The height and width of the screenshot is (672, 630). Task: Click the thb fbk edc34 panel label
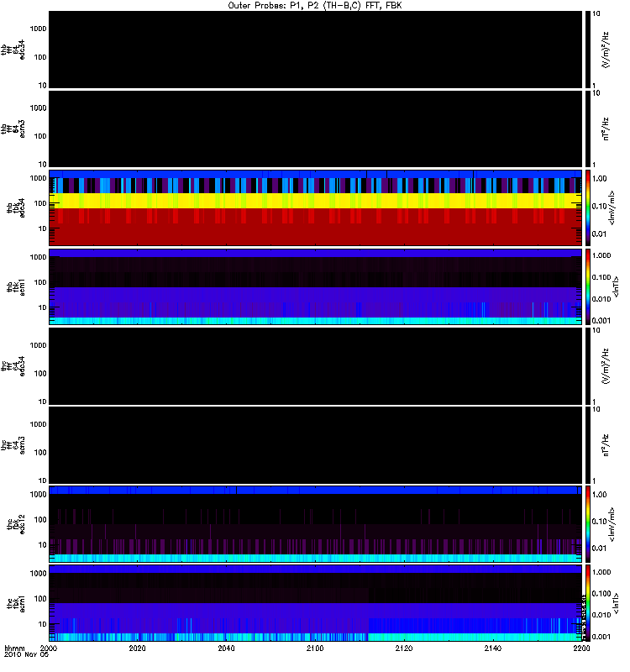(16, 207)
